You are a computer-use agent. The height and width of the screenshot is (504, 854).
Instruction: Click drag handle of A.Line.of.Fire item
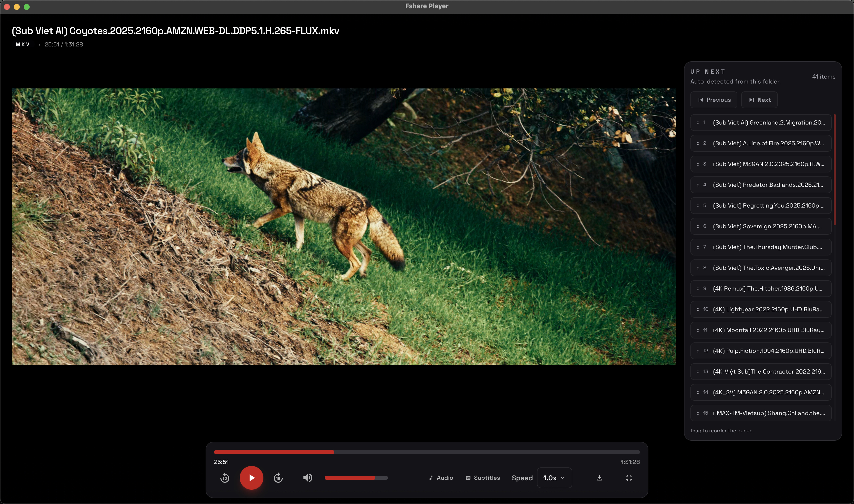pos(698,143)
